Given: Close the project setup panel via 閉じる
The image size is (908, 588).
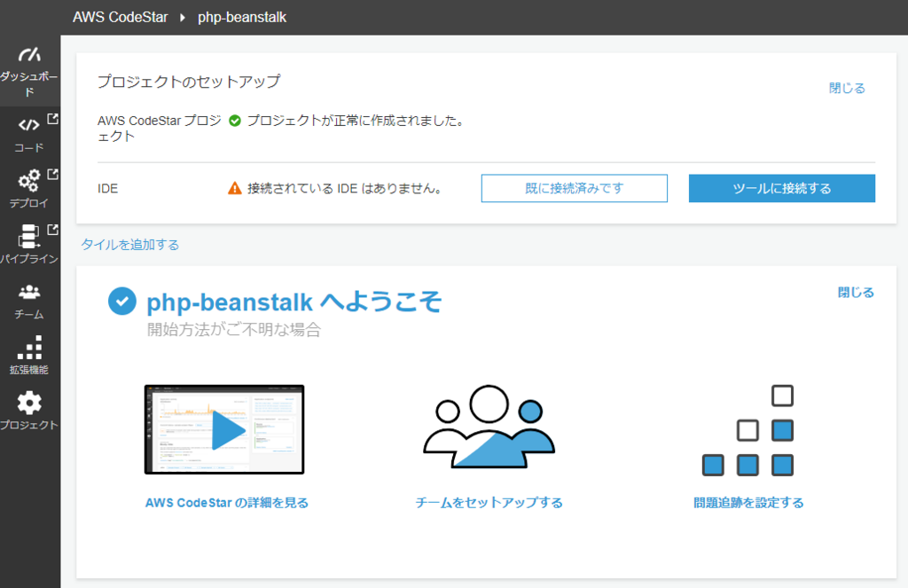Looking at the screenshot, I should click(847, 88).
